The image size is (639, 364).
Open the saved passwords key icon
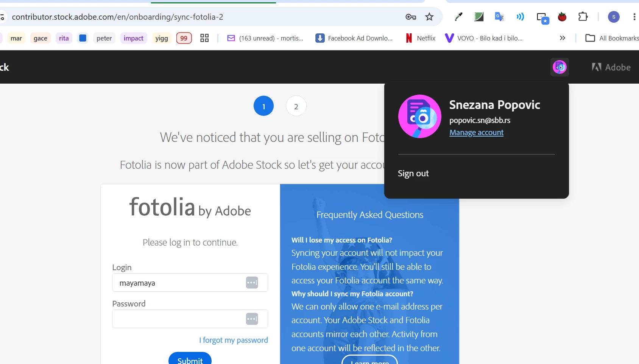[x=411, y=17]
